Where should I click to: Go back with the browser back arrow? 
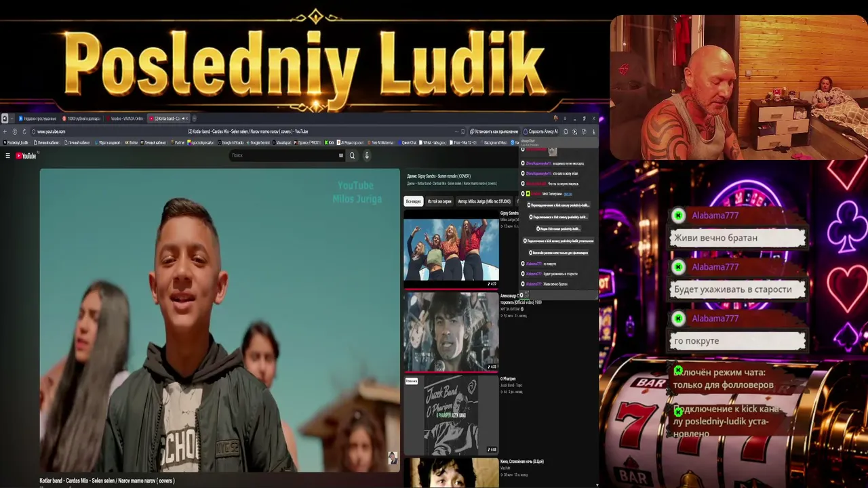click(x=5, y=131)
